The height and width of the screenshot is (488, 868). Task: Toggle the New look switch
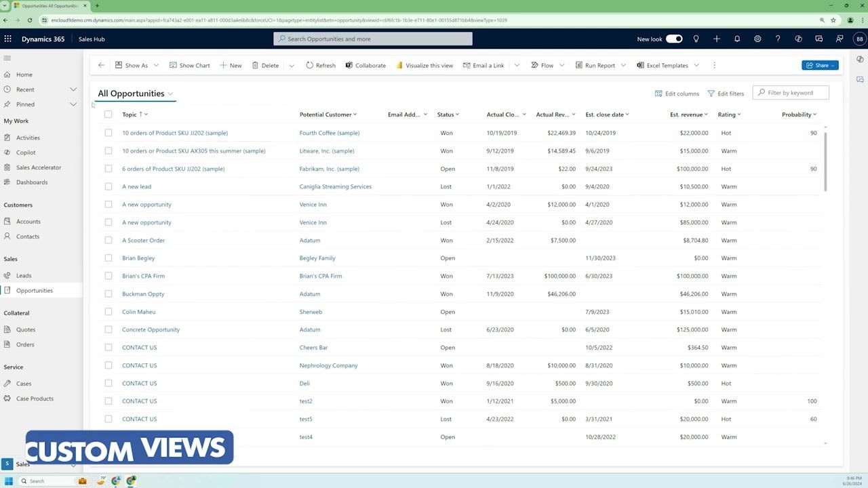pyautogui.click(x=674, y=39)
